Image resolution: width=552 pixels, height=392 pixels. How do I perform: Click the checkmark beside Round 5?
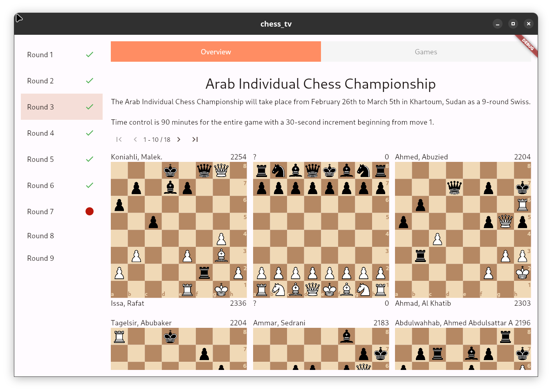tap(90, 159)
